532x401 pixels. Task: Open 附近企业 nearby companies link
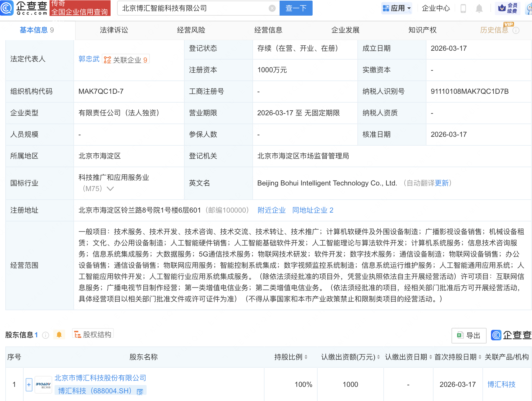(271, 210)
